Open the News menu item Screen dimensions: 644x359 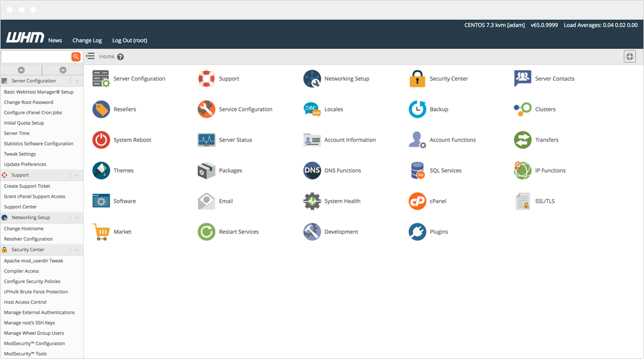coord(55,41)
